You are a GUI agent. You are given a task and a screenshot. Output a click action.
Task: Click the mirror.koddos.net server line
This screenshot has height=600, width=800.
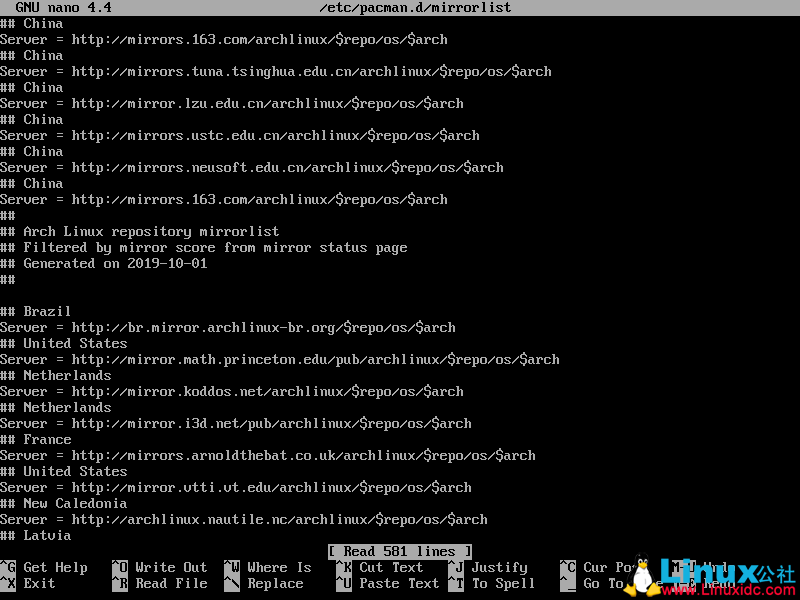(x=232, y=392)
